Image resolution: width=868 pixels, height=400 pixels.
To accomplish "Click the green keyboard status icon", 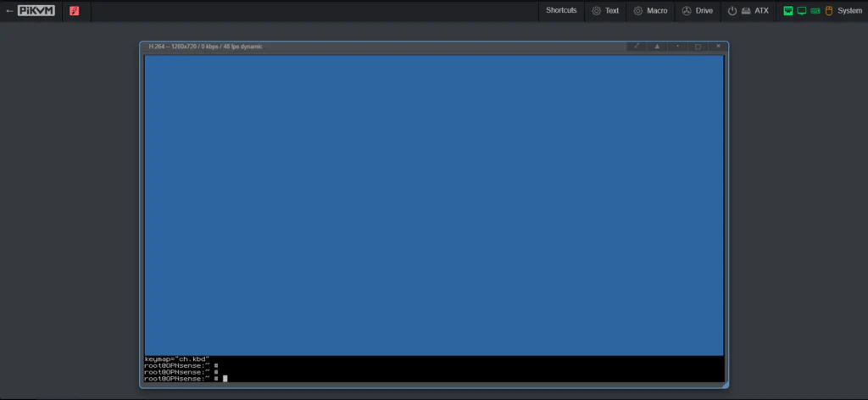I will (815, 11).
